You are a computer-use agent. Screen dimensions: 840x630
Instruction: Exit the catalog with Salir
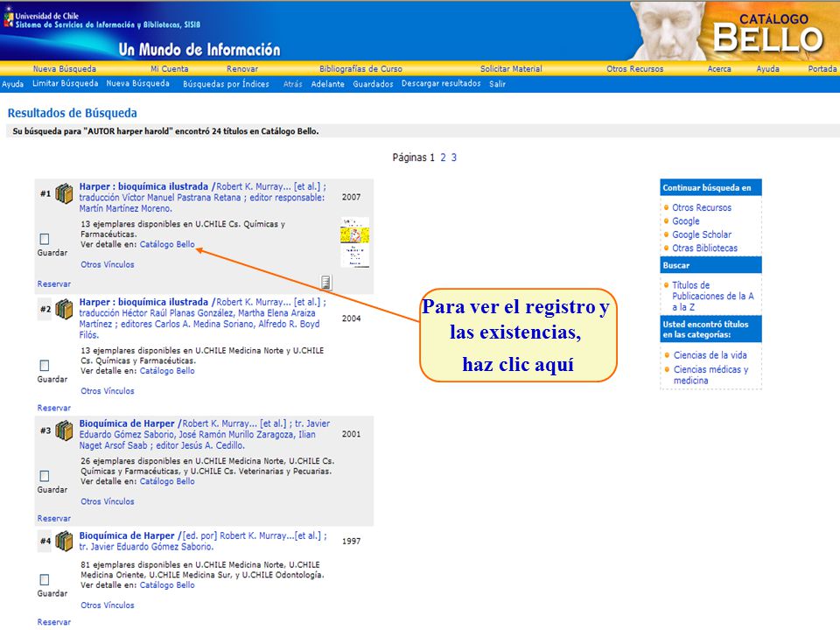tap(497, 84)
